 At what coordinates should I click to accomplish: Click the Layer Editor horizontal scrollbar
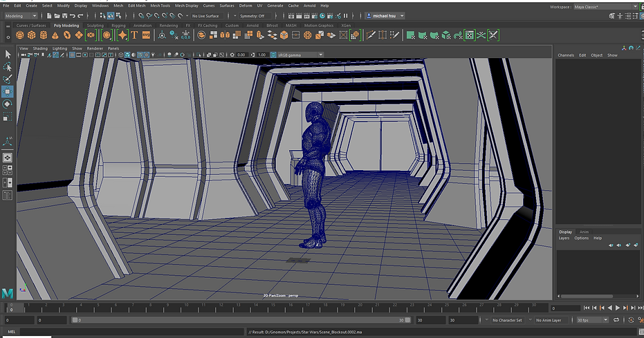coord(587,296)
